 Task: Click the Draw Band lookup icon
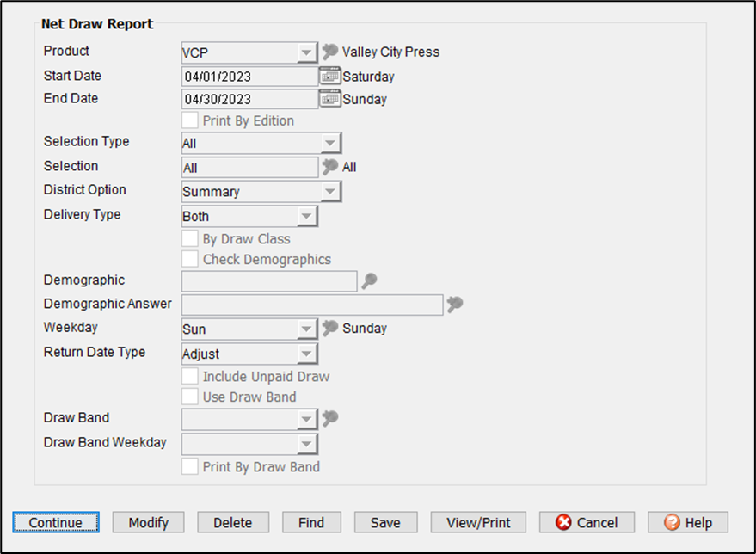(329, 419)
